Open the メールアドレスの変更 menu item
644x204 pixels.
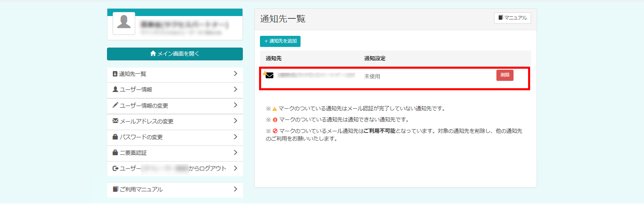coord(147,121)
